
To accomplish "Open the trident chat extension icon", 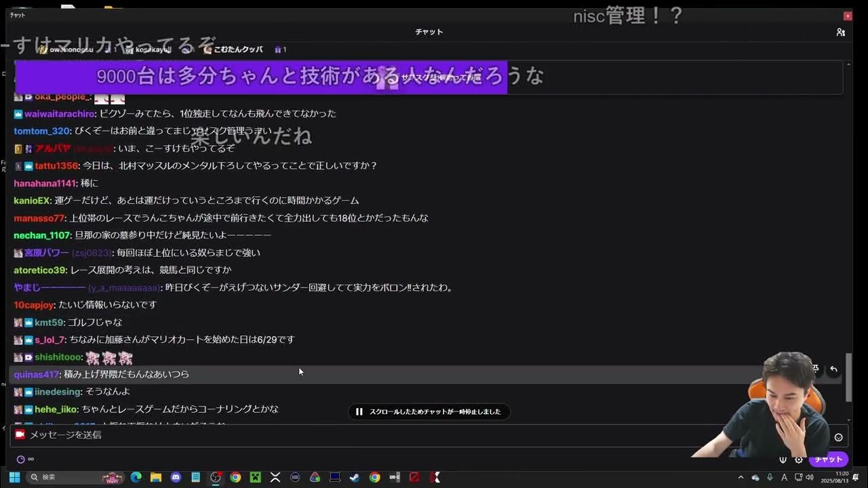I will click(783, 460).
